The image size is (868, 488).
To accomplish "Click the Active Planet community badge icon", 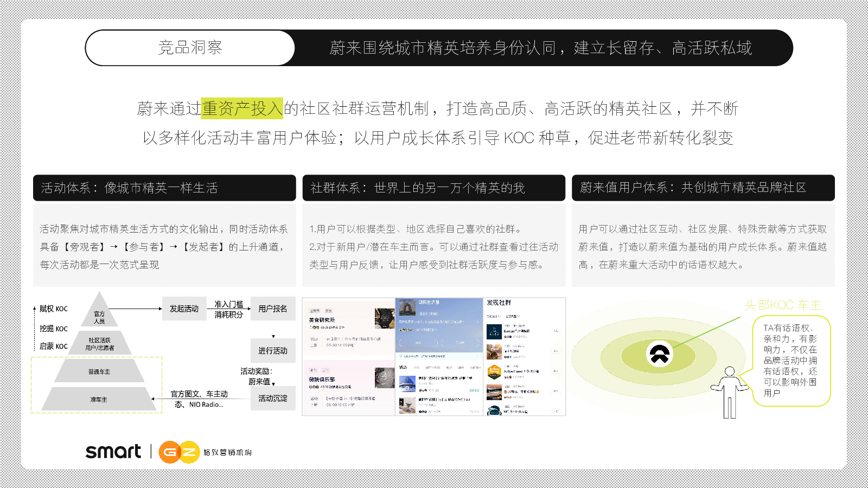I will (x=494, y=372).
